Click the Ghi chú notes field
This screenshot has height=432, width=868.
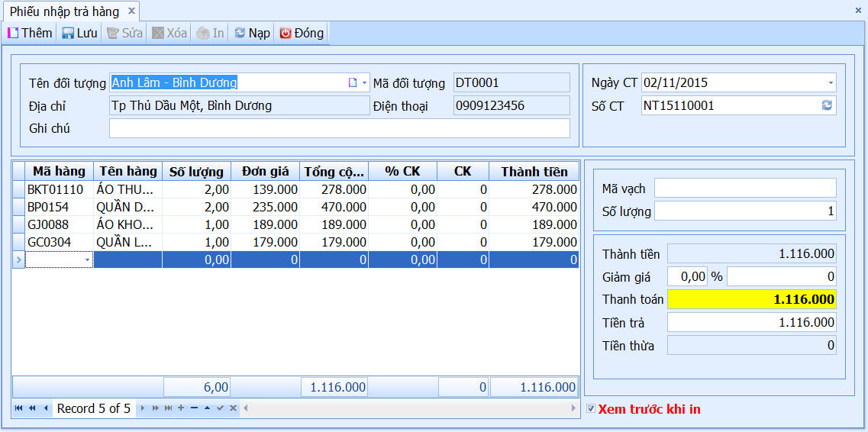click(340, 128)
